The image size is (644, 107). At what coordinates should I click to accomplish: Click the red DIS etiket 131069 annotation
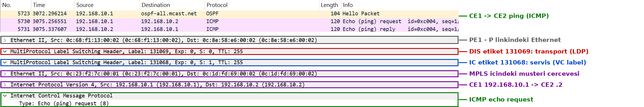529,51
